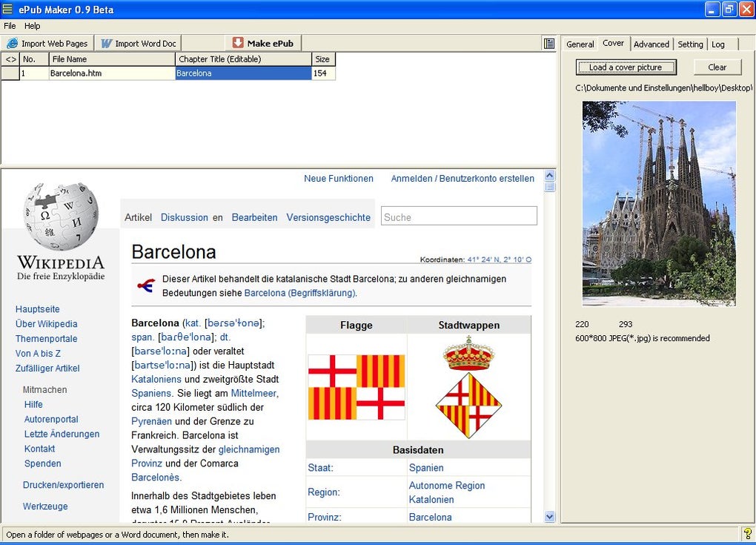Switch to the Advanced tab

coord(651,44)
